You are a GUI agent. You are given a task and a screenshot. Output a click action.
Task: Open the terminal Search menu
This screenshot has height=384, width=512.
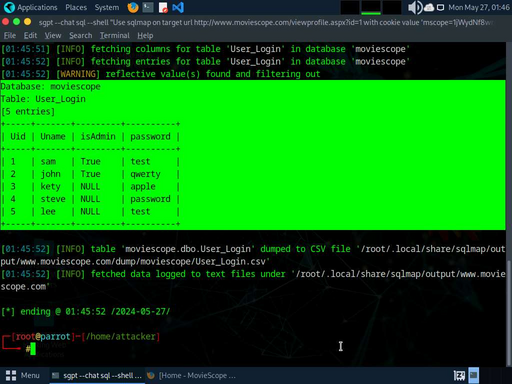click(81, 35)
